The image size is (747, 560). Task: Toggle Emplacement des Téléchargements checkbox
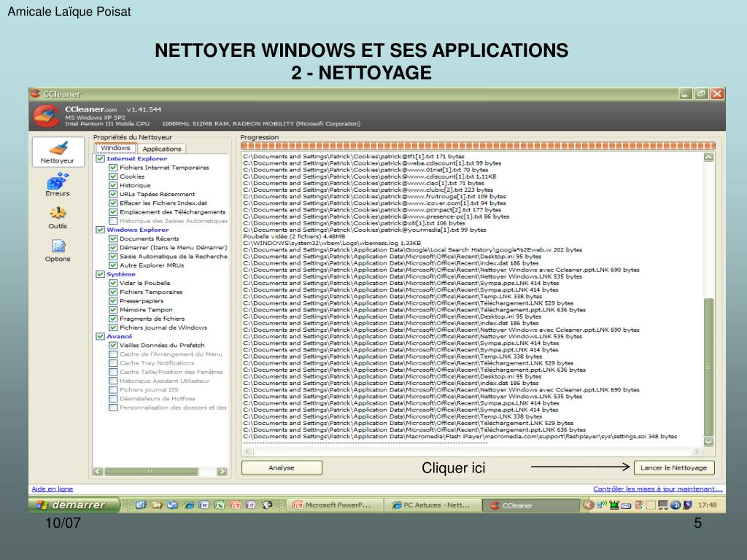point(113,212)
